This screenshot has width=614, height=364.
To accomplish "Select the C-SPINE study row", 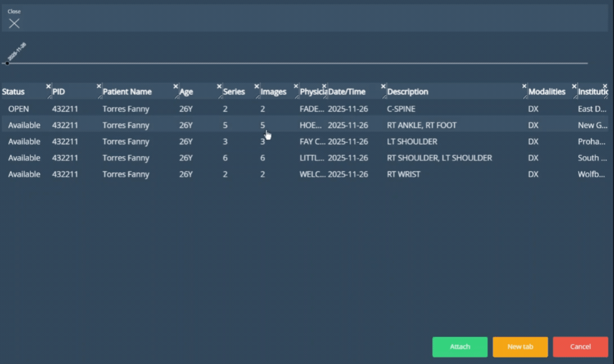I will 401,109.
